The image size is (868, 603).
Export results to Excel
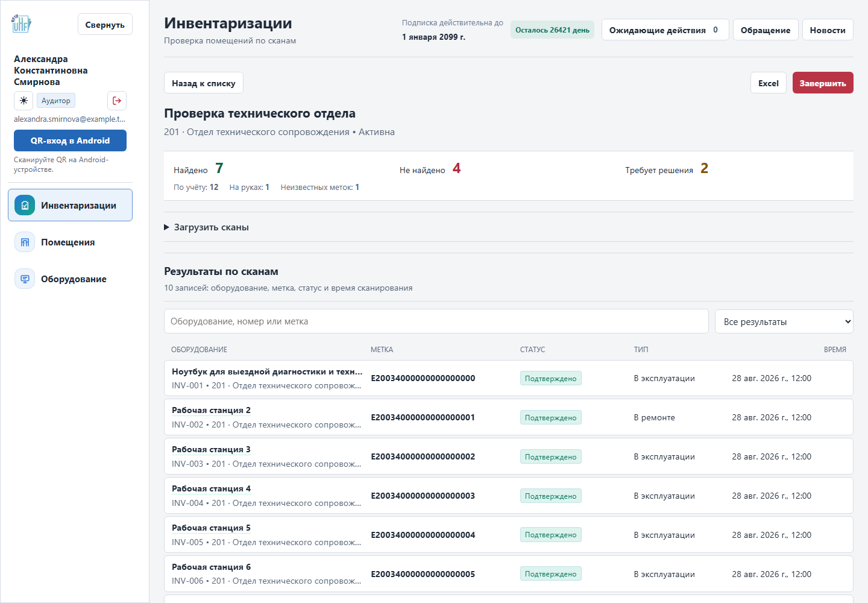tap(769, 83)
